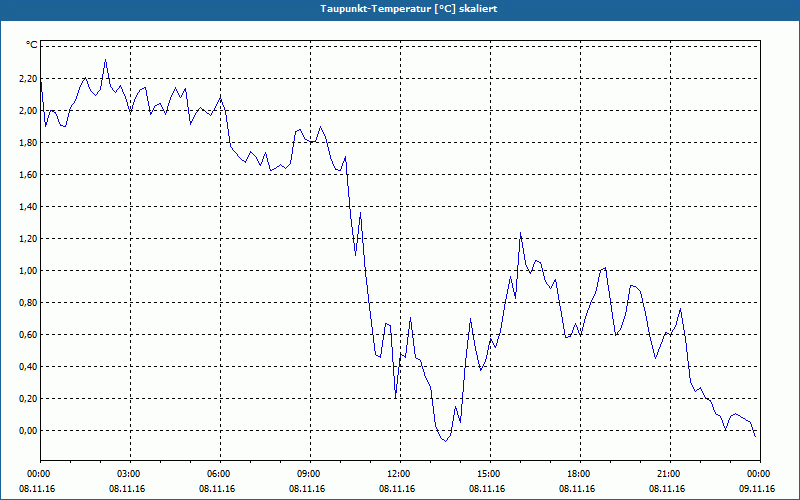Image resolution: width=800 pixels, height=500 pixels.
Task: Select the '03:00' time label
Action: (x=128, y=474)
